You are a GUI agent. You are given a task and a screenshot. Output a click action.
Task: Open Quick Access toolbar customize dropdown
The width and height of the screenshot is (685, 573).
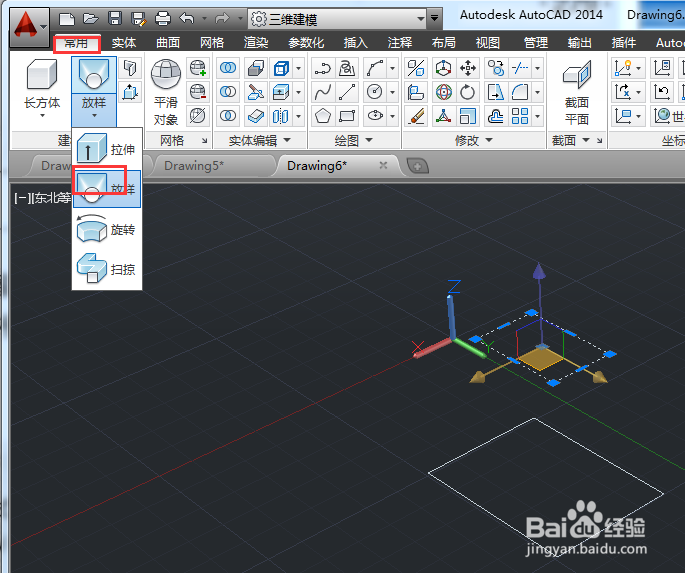pyautogui.click(x=434, y=18)
